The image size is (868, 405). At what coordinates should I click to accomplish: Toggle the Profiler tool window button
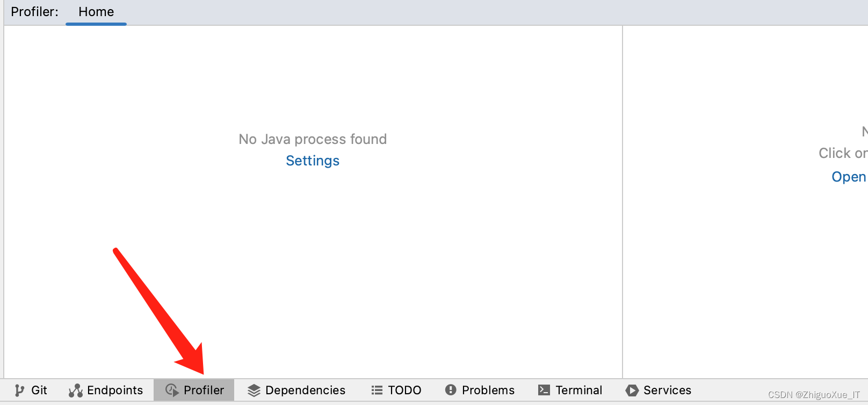tap(194, 390)
